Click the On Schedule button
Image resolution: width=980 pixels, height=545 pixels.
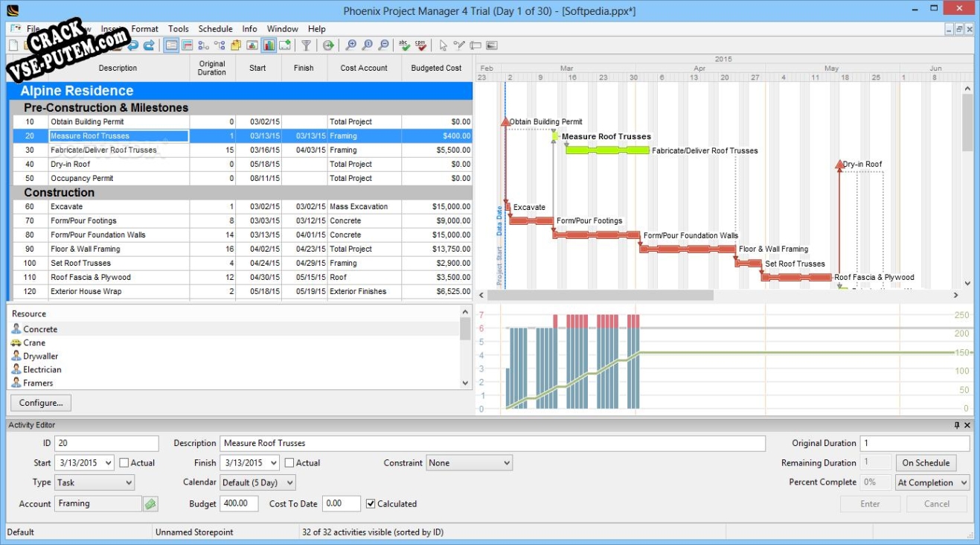926,463
